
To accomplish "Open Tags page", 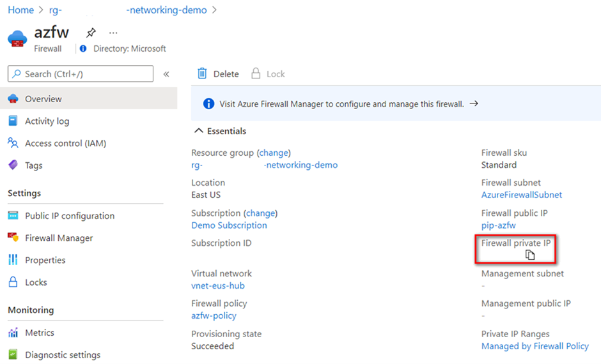I will [x=34, y=166].
